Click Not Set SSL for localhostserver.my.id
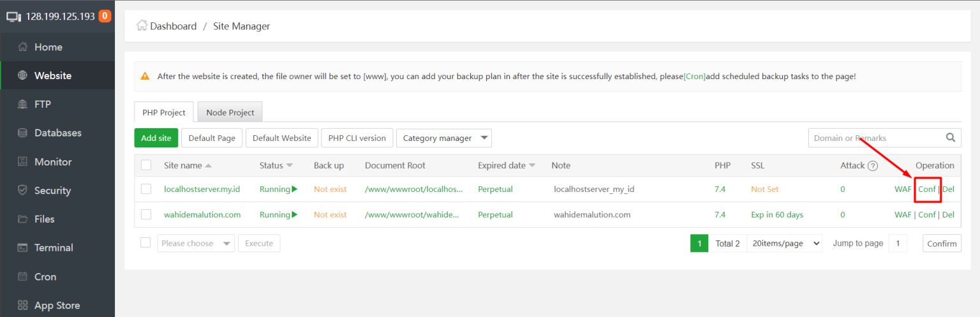The height and width of the screenshot is (317, 980). [x=765, y=189]
